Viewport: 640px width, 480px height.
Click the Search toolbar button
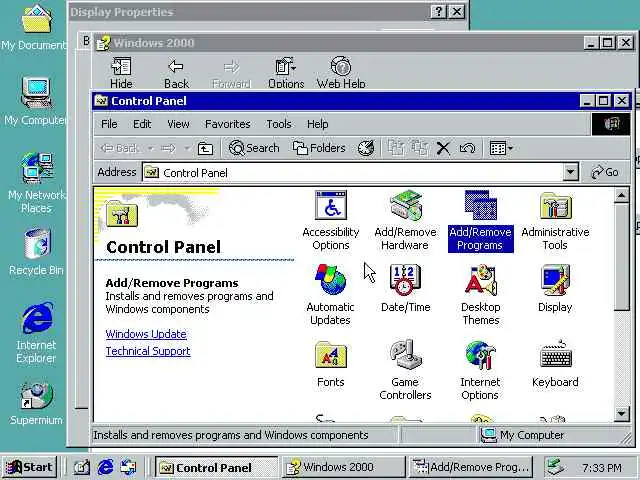click(x=254, y=148)
